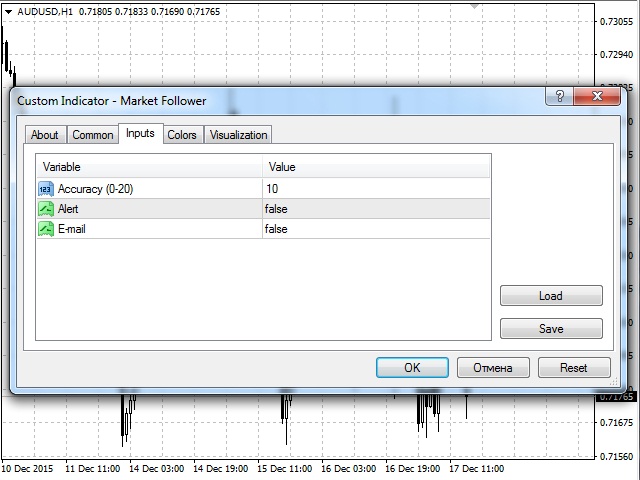Select the Inputs tab
This screenshot has width=640, height=480.
140,133
